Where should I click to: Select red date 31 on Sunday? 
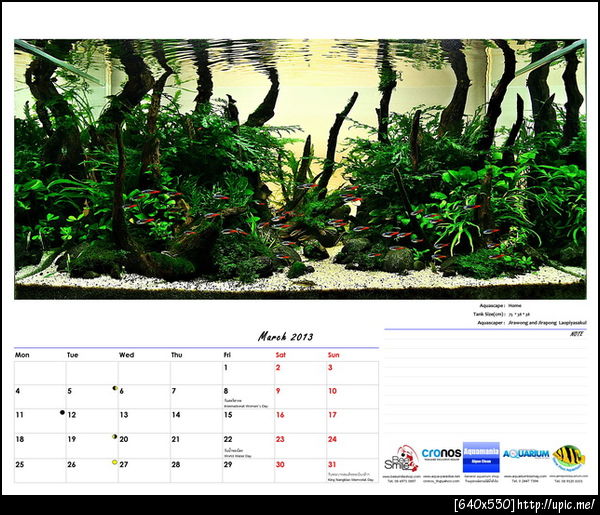332,464
